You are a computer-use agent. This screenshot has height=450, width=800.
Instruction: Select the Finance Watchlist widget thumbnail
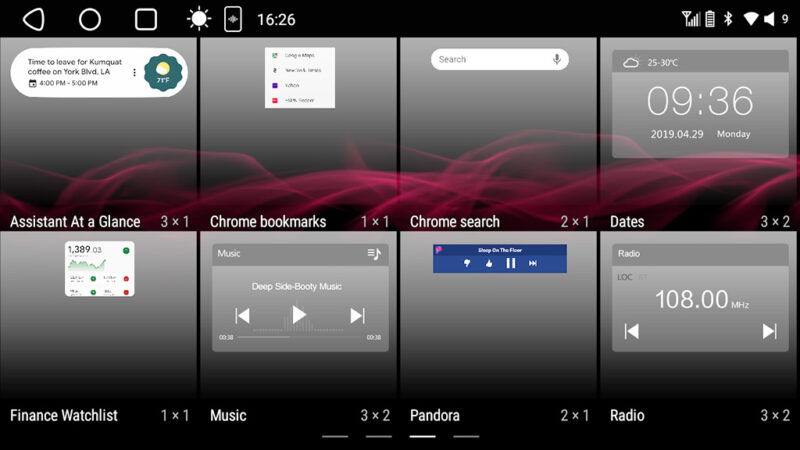[x=99, y=268]
